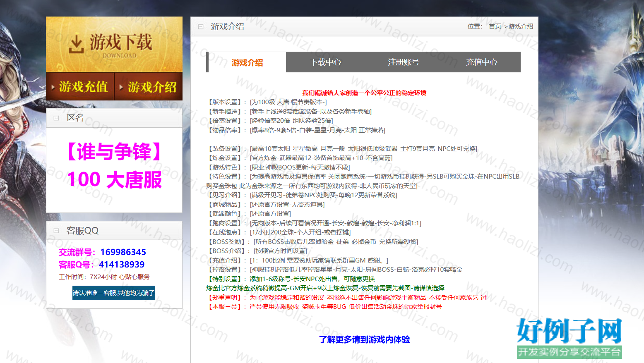
Task: Click the download arrow icon in banner
Action: pos(77,44)
